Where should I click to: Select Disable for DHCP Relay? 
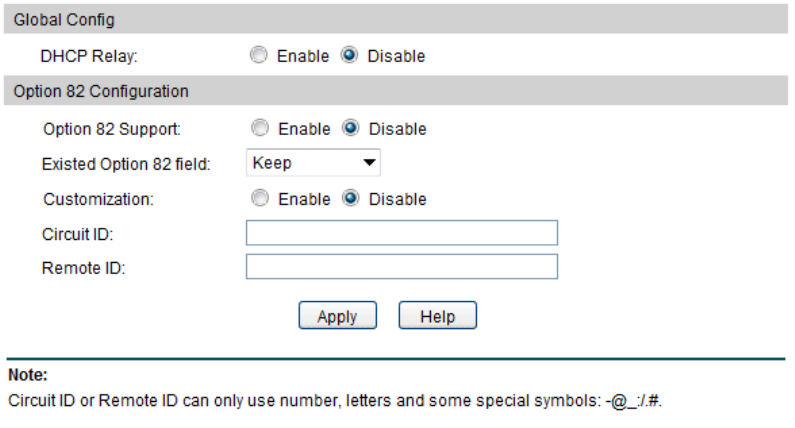tap(349, 57)
